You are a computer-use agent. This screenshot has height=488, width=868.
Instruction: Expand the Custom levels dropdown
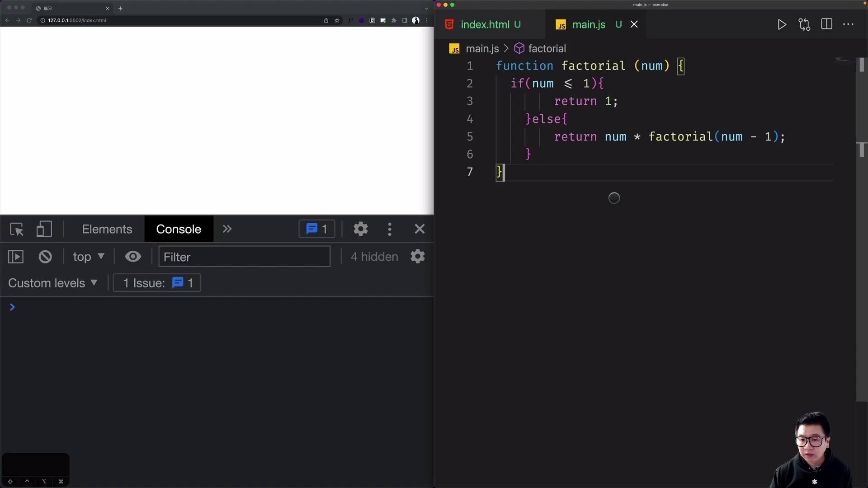coord(53,283)
